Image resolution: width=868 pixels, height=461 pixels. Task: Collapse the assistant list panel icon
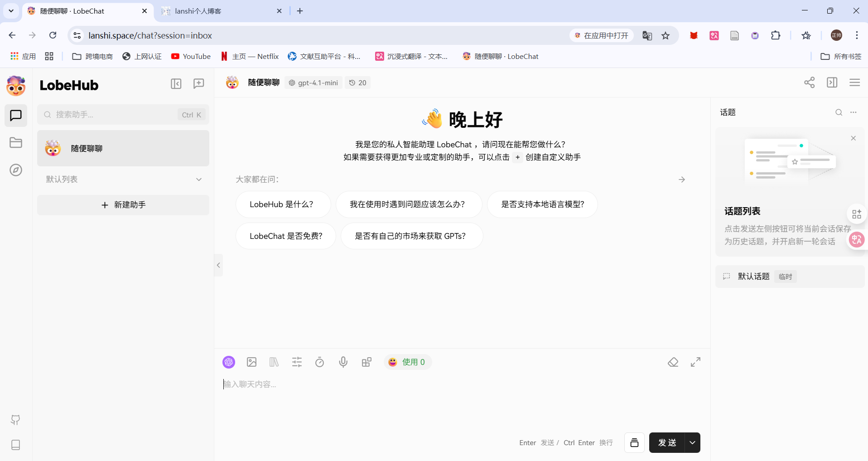[176, 84]
